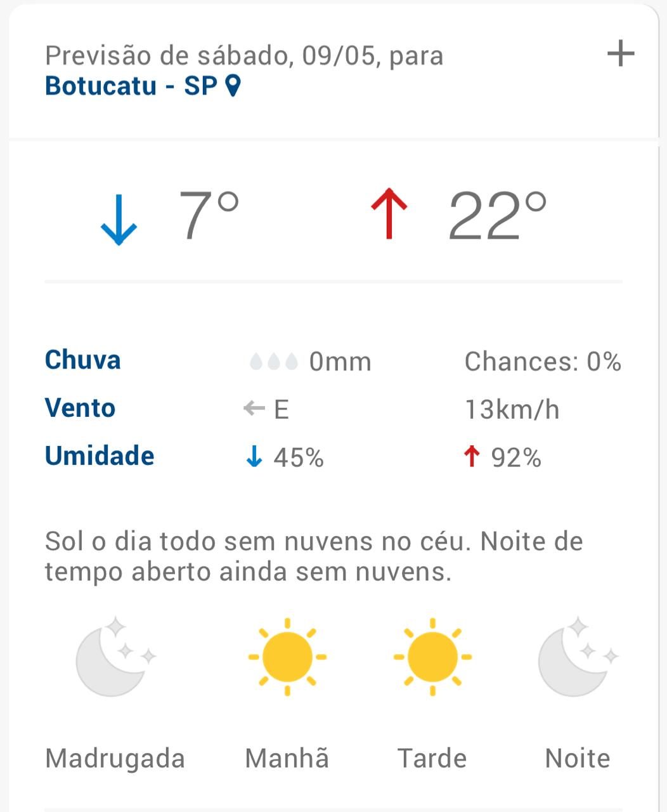Viewport: 667px width, 812px height.
Task: Tap the raindrops icon in the Chuva row
Action: [274, 362]
